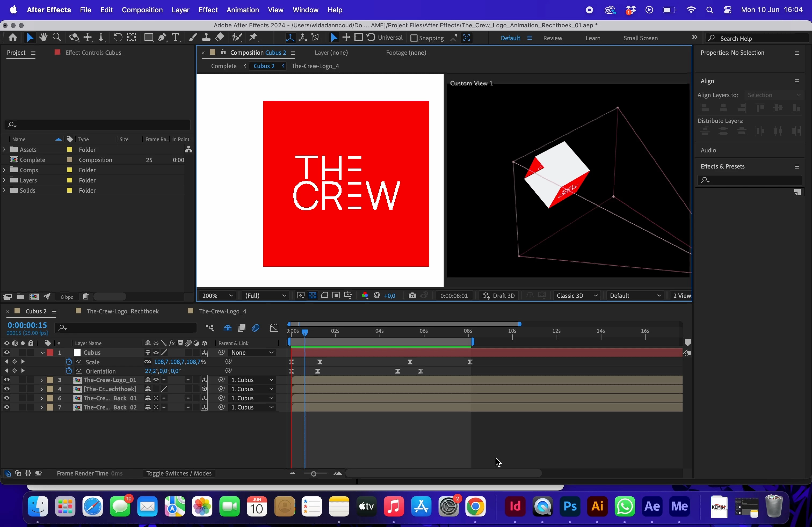Click the Take Snapshot camera icon
This screenshot has height=527, width=812.
click(x=412, y=296)
